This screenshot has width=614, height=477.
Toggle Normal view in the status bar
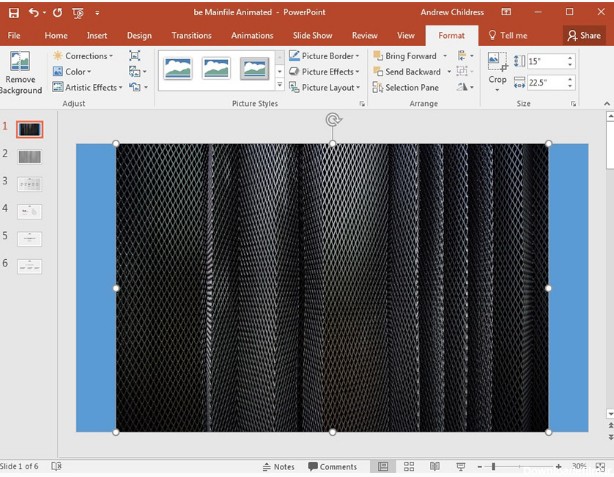click(382, 466)
